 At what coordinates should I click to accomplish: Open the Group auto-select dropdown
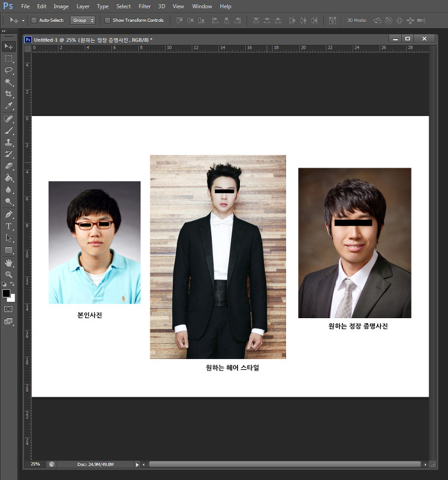coord(83,20)
